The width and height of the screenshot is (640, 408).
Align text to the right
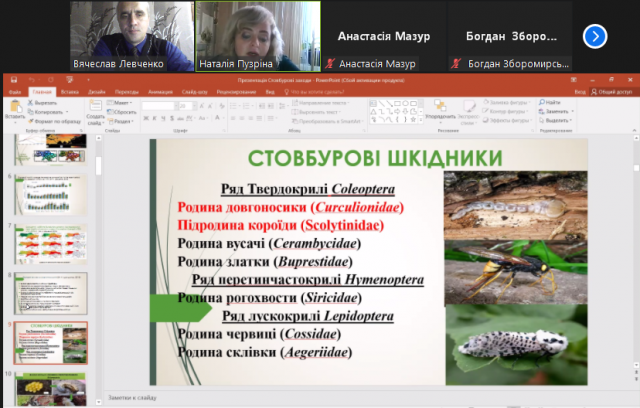[x=251, y=118]
